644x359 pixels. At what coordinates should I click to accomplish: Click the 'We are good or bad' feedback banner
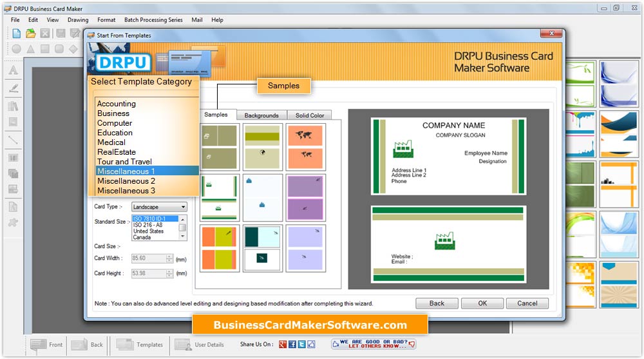374,344
